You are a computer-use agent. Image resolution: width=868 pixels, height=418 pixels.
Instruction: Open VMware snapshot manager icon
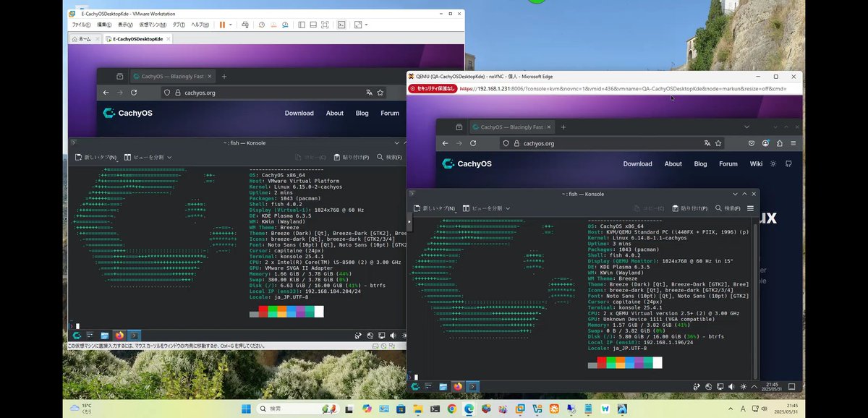(285, 25)
